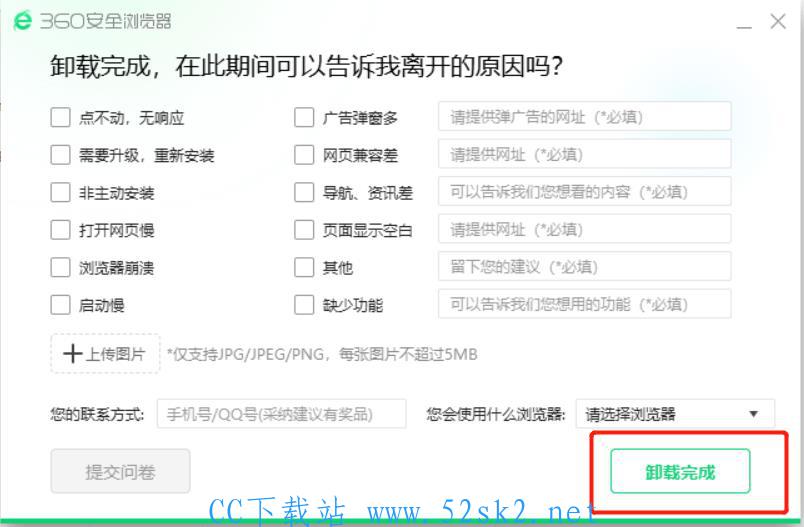This screenshot has width=804, height=527.
Task: Enable the 启动慢 checkbox
Action: (x=61, y=305)
